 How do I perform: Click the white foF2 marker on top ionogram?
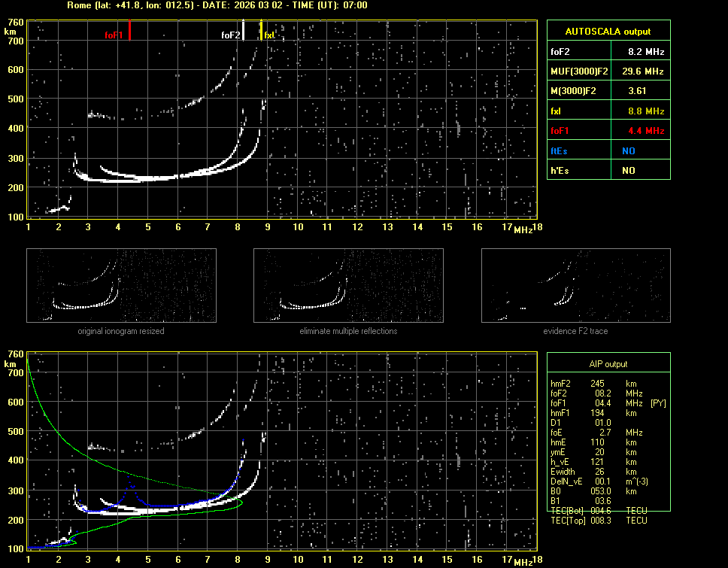(243, 31)
